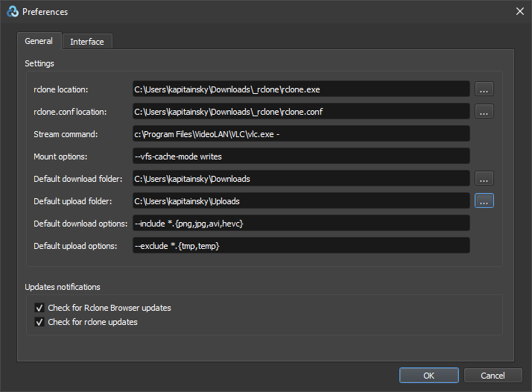Click the Default upload folder field
532x392 pixels.
(301, 201)
